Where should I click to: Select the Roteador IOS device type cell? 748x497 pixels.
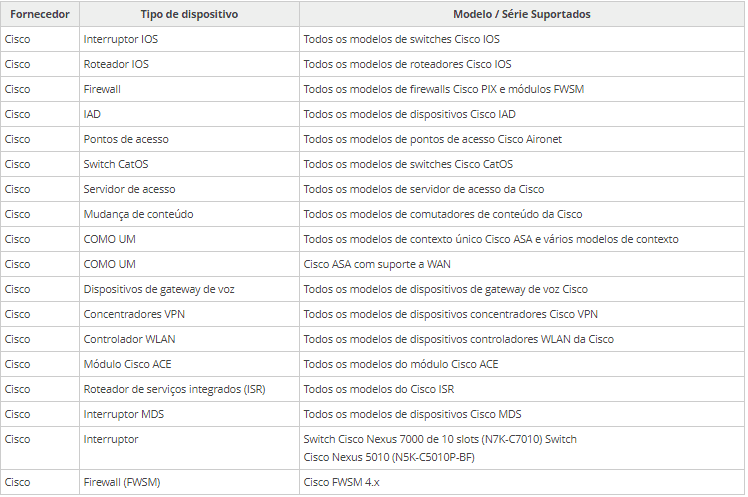pos(116,65)
